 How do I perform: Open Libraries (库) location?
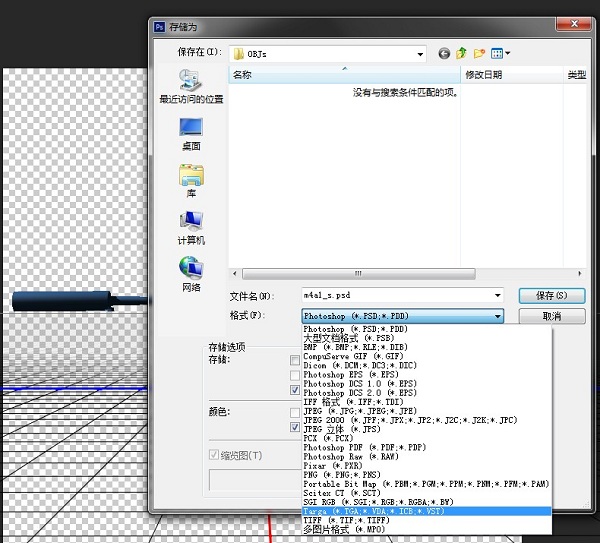click(191, 181)
